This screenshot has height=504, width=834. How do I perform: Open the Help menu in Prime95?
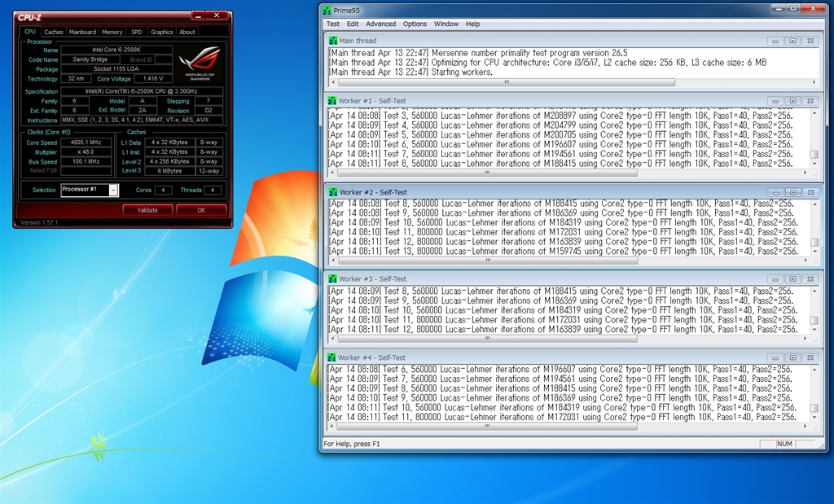click(473, 24)
